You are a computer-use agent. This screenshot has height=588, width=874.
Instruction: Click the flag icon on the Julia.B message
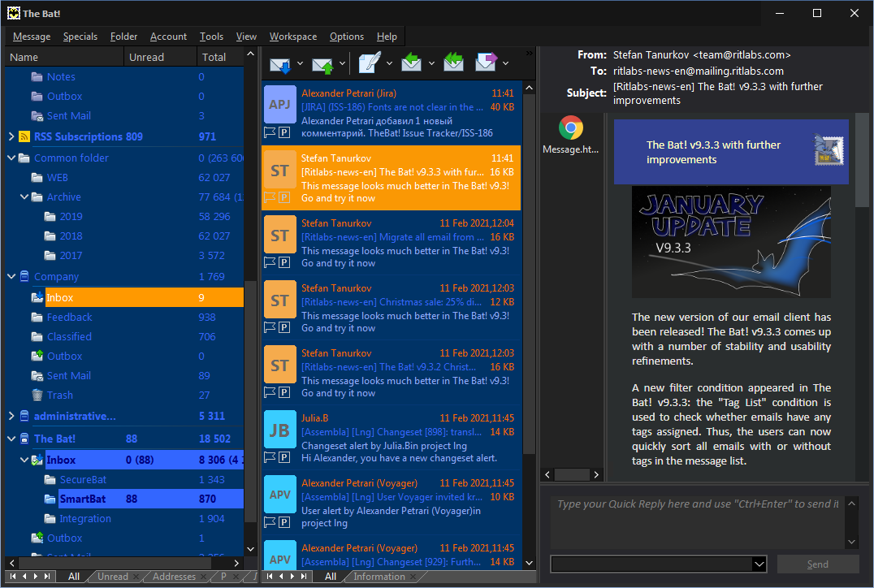tap(270, 457)
